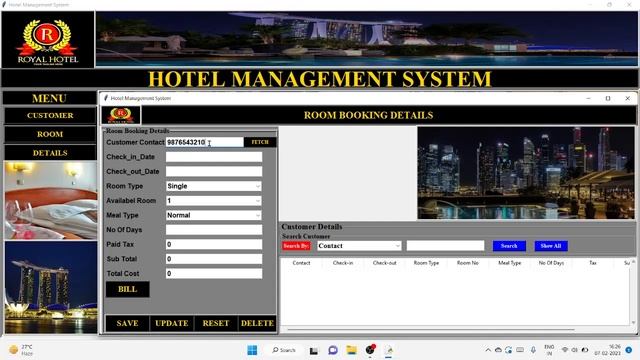Open the Chat app on the taskbar
The width and height of the screenshot is (640, 360).
[333, 350]
